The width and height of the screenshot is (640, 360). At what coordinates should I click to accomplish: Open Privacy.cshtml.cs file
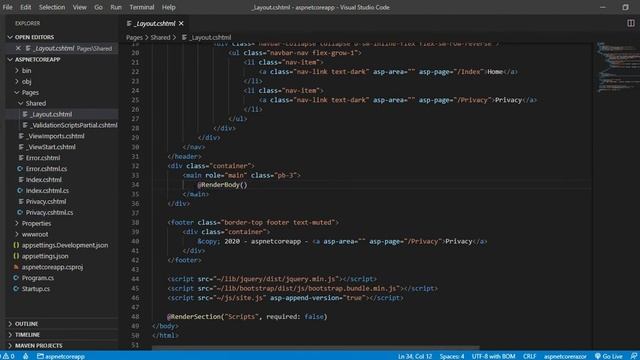(49, 212)
